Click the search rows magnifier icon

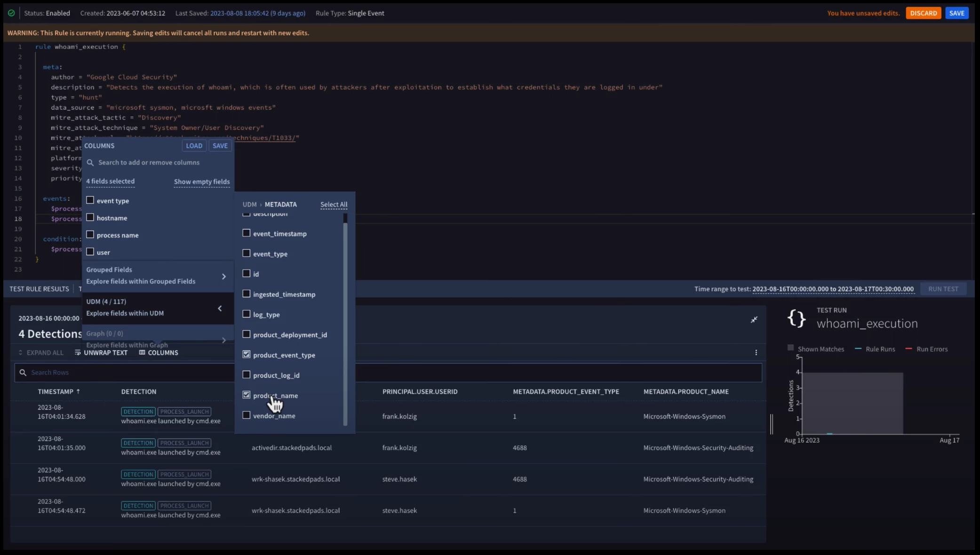pyautogui.click(x=23, y=373)
